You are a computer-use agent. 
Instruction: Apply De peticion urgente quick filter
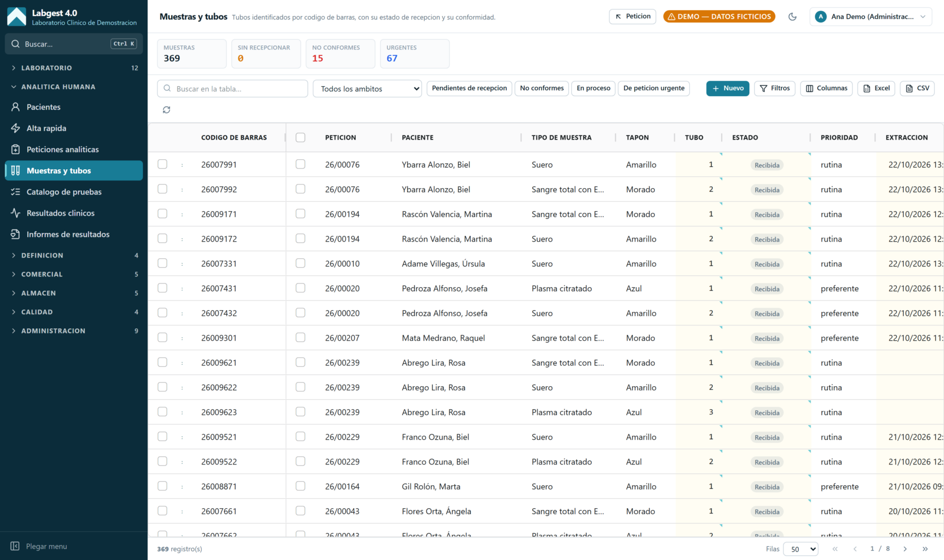(654, 88)
